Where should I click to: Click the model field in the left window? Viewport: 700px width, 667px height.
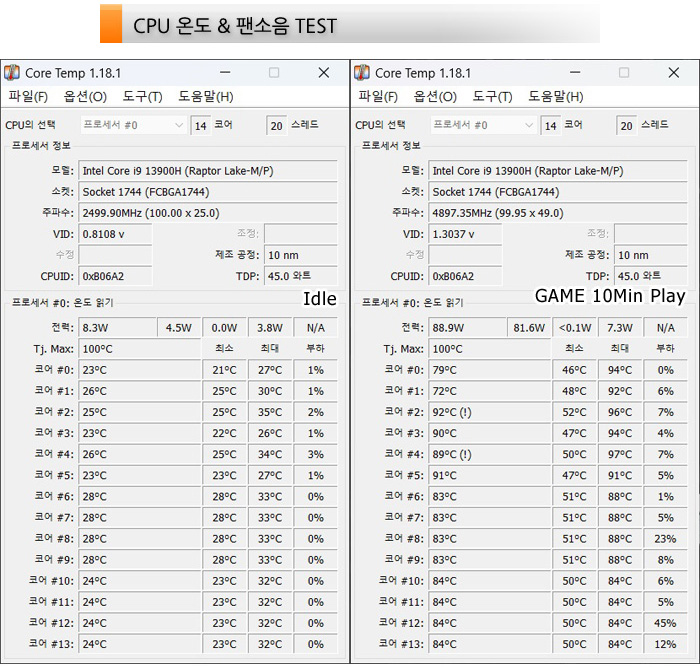[208, 171]
